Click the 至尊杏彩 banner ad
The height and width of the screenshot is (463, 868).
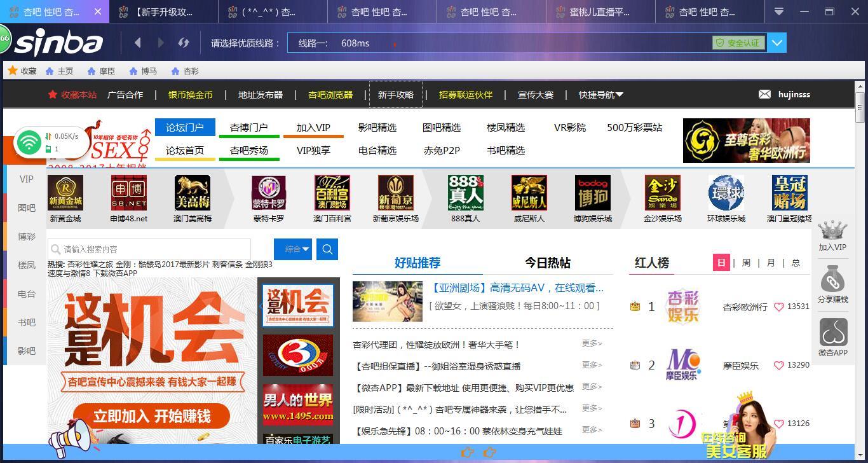coord(747,141)
